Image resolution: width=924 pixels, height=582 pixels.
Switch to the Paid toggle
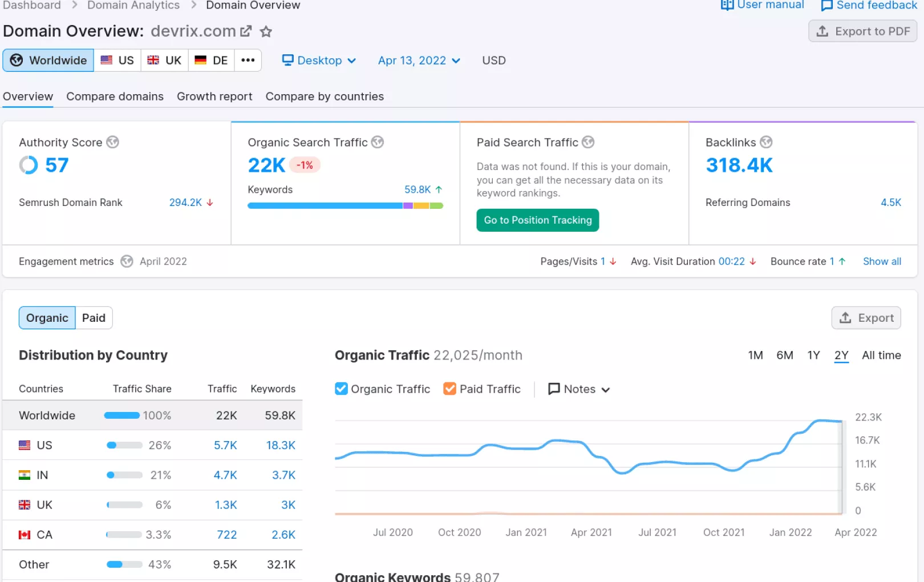94,318
